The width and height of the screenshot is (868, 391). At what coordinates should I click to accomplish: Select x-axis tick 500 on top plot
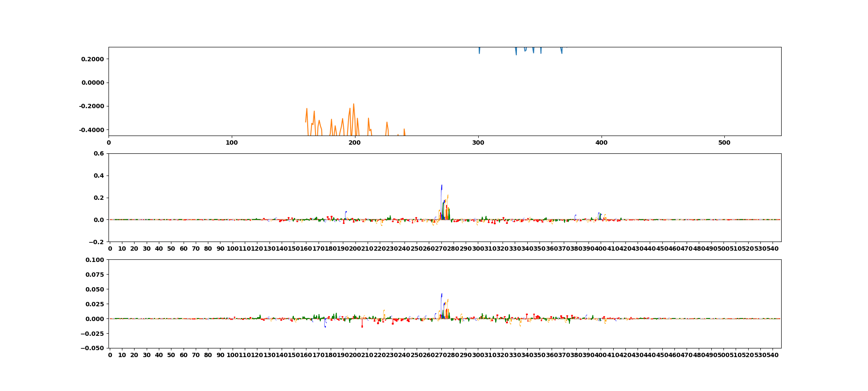(x=724, y=142)
